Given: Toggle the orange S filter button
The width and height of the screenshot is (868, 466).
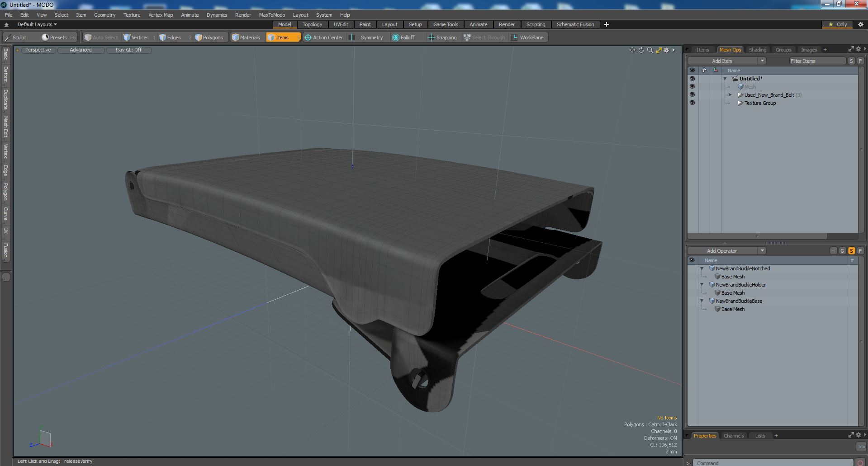Looking at the screenshot, I should click(x=851, y=251).
